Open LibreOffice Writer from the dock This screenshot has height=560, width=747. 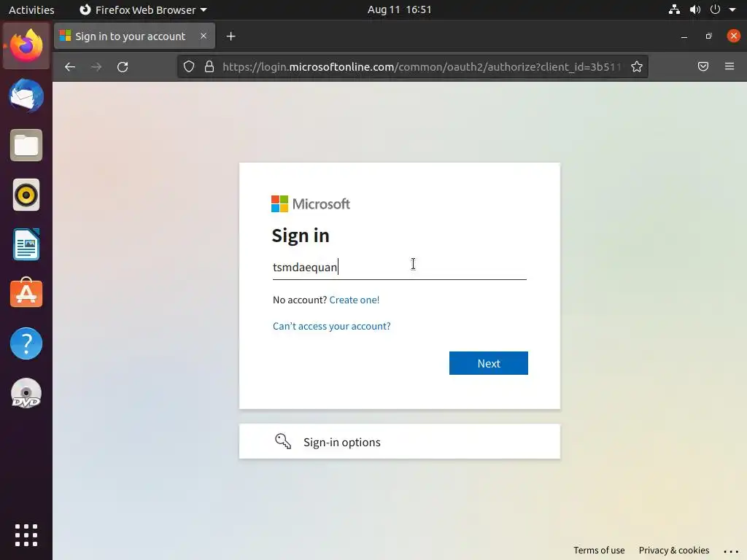(26, 244)
